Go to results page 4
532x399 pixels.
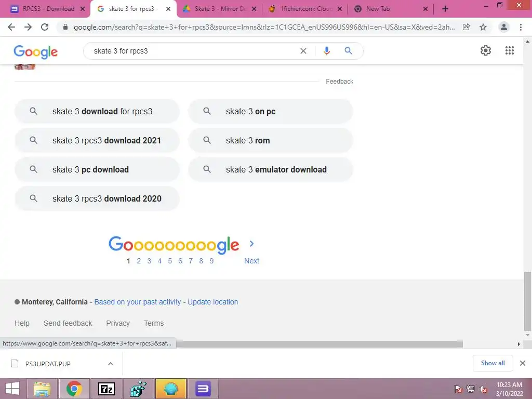click(x=159, y=261)
